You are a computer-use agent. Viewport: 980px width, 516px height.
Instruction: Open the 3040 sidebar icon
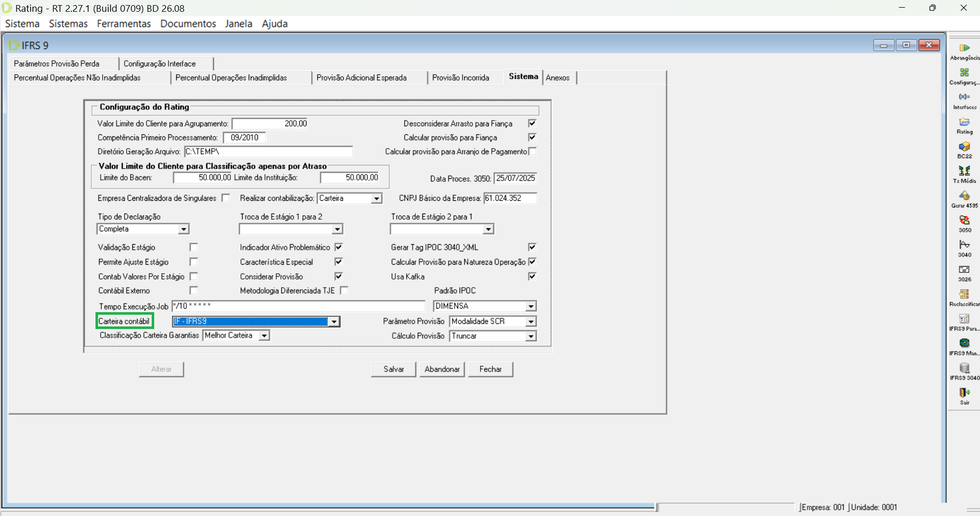click(964, 245)
